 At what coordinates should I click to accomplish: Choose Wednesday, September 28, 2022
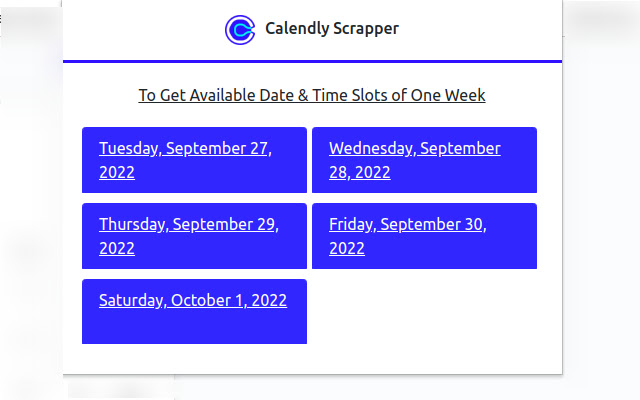[414, 149]
